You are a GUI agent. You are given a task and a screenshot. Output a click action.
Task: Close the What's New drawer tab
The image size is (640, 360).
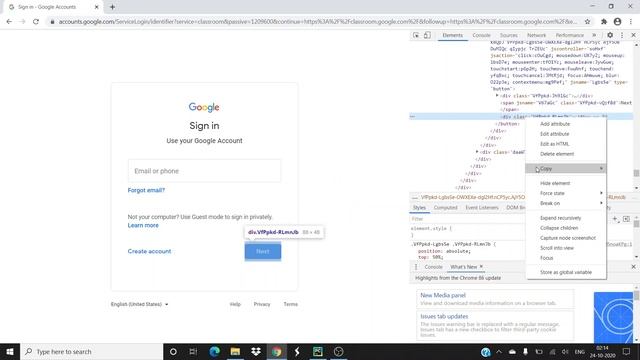coord(481,267)
